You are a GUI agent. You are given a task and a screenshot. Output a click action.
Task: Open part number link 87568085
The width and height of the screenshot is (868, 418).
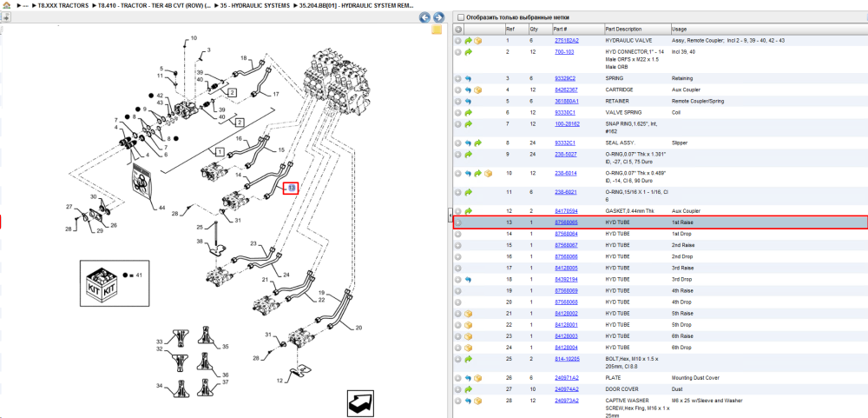[x=566, y=222]
